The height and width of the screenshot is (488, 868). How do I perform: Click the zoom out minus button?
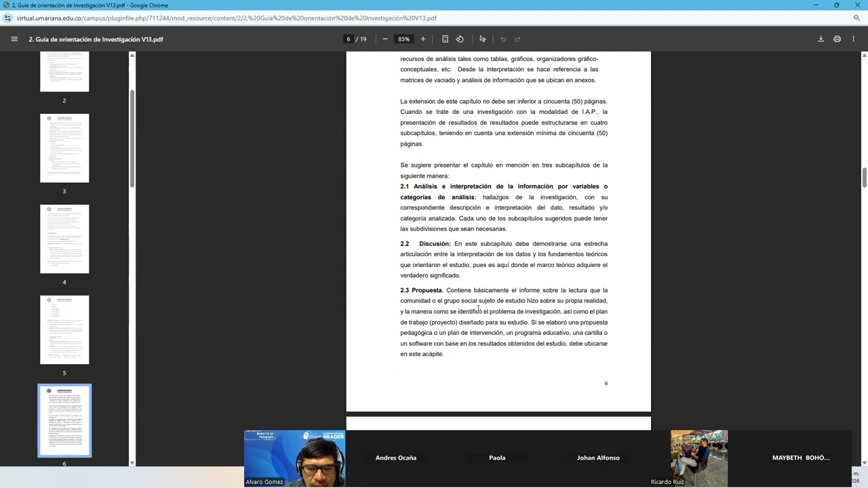point(385,39)
